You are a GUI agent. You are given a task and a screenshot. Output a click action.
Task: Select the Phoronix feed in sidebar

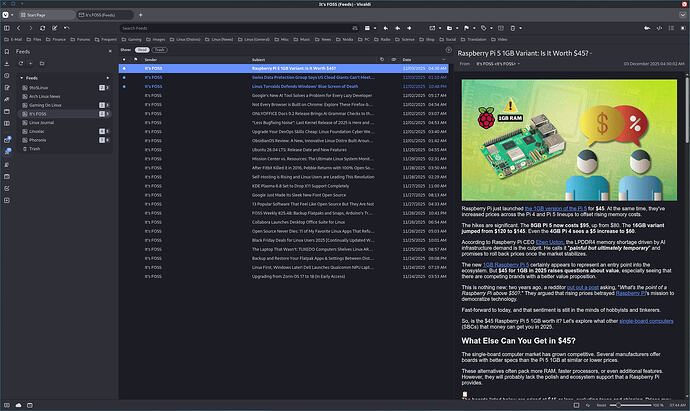(36, 139)
